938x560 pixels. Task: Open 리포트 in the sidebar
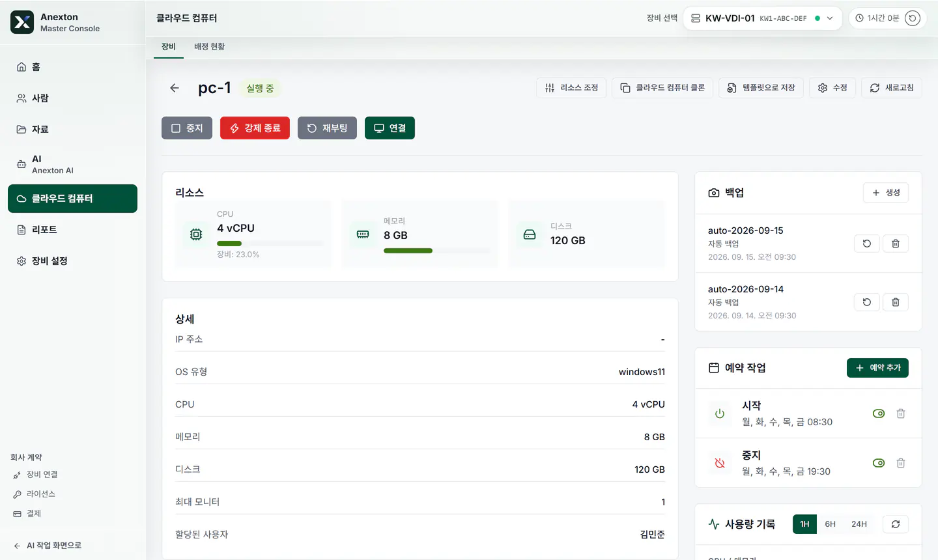point(72,230)
